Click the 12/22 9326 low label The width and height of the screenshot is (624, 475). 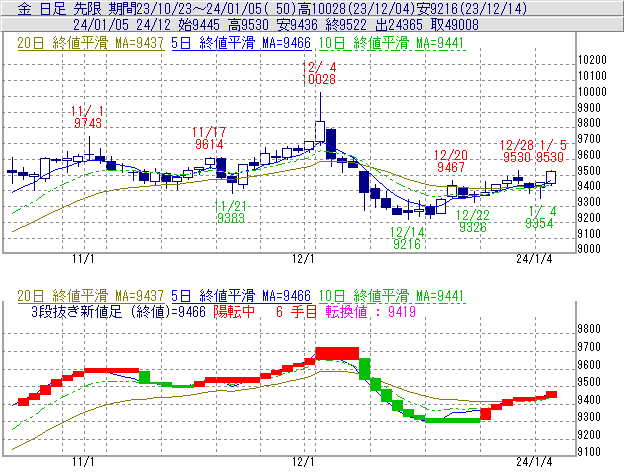click(473, 221)
